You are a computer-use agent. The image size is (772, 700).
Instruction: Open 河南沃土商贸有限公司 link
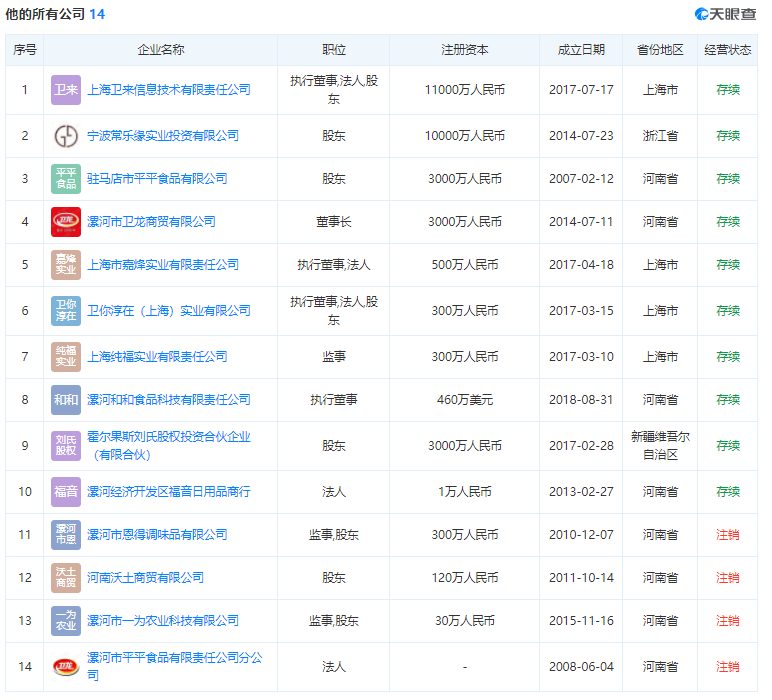click(x=145, y=578)
